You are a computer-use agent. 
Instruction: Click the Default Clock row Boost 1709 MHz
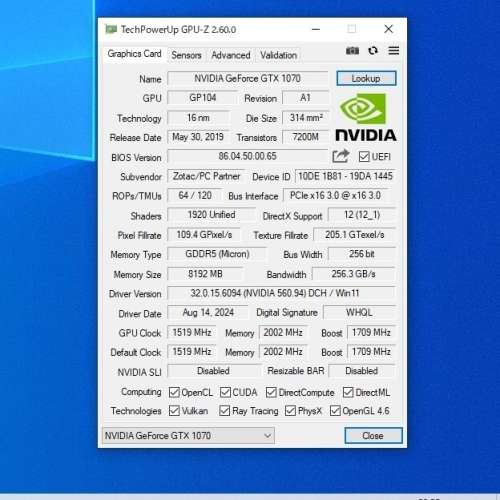[x=371, y=352]
